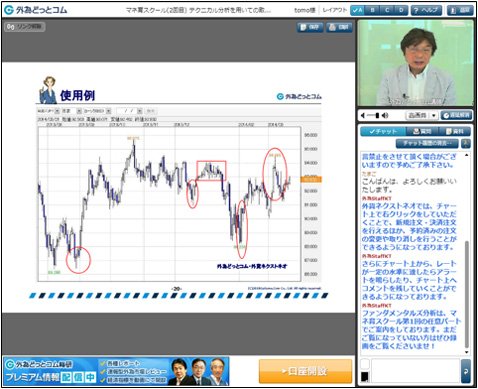
Task: Click the print (印刷) icon button above slide
Action: coord(339,27)
